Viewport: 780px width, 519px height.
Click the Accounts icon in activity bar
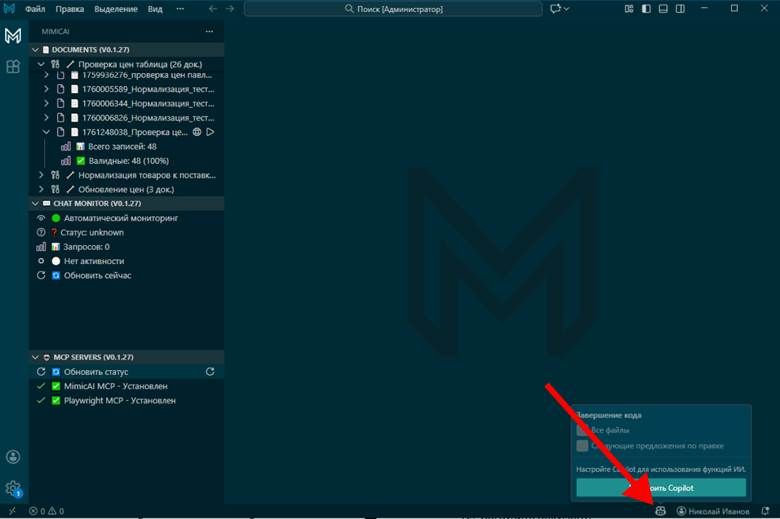click(x=13, y=457)
